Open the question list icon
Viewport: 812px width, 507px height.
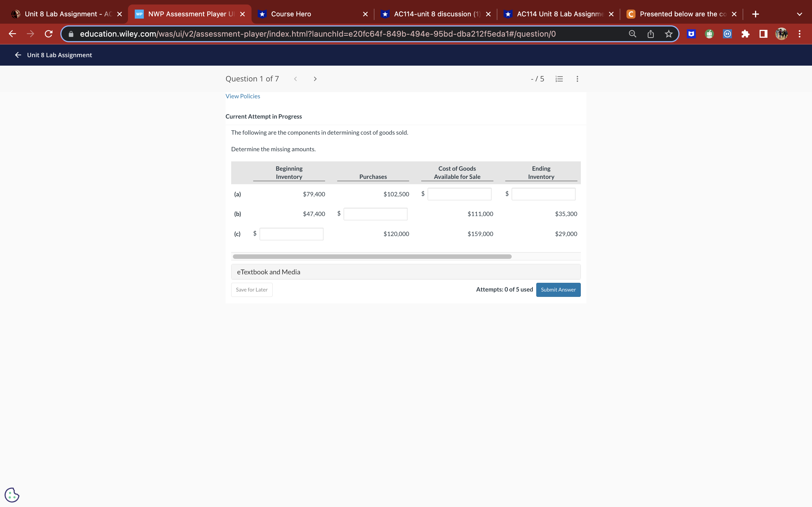[559, 79]
